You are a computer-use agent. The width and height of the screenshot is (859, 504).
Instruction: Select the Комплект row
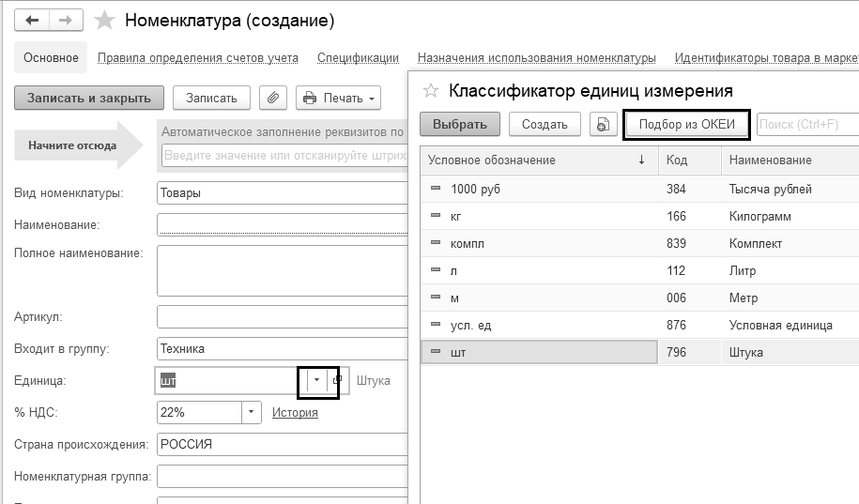(640, 243)
